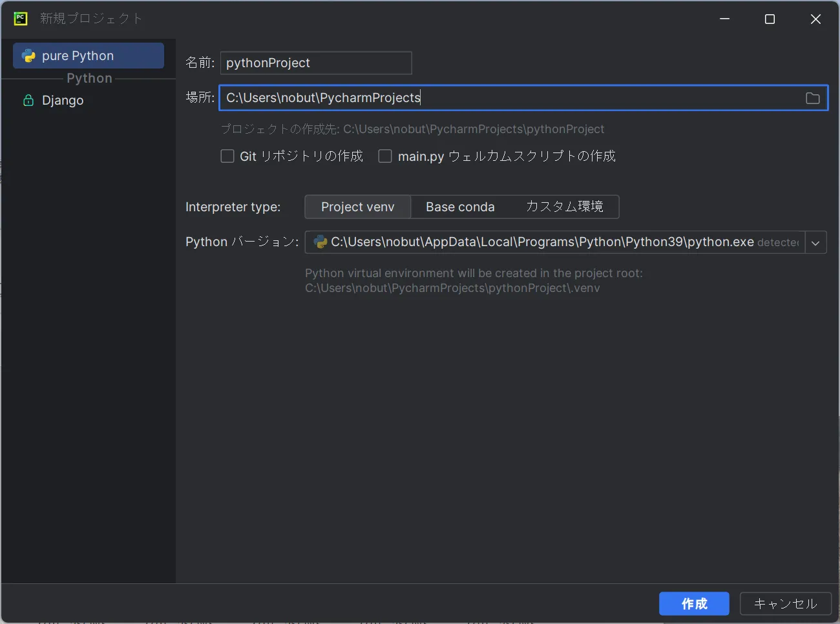This screenshot has height=624, width=840.
Task: Browse for location using folder icon
Action: (x=813, y=98)
